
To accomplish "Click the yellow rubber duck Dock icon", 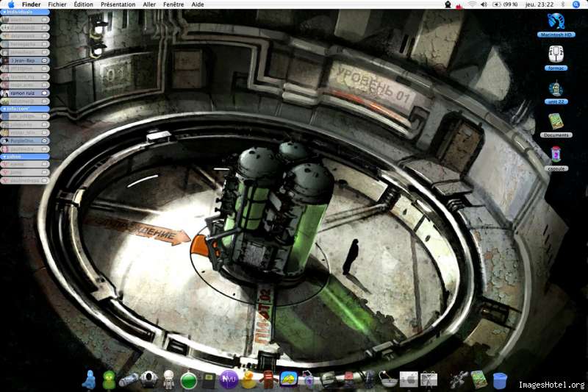I will (248, 379).
